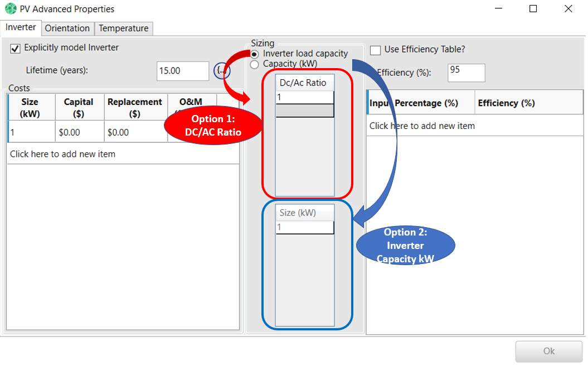Viewport: 588px width, 365px height.
Task: Edit the Replacement ($) cost cell
Action: (x=135, y=133)
